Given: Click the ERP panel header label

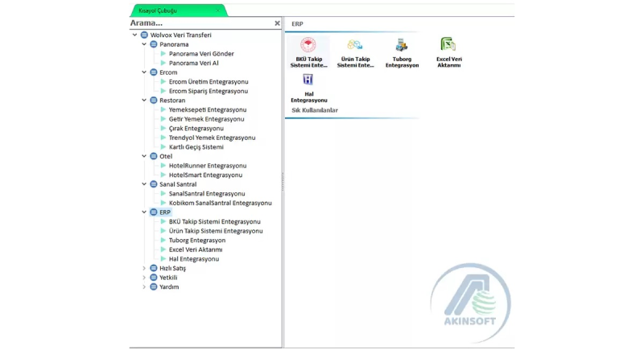Looking at the screenshot, I should point(297,24).
